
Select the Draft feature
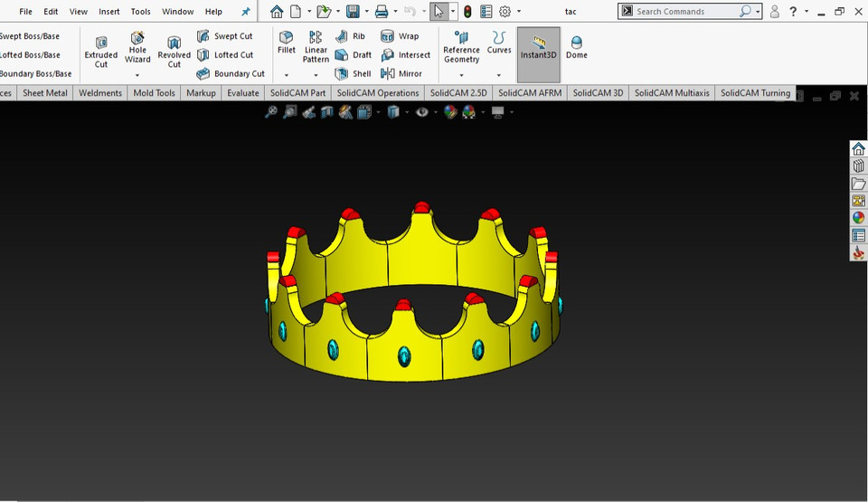pyautogui.click(x=354, y=55)
